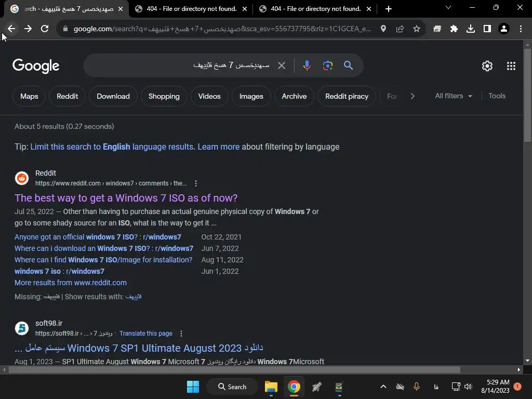Image resolution: width=532 pixels, height=399 pixels.
Task: Open a new browser tab
Action: coord(389,9)
